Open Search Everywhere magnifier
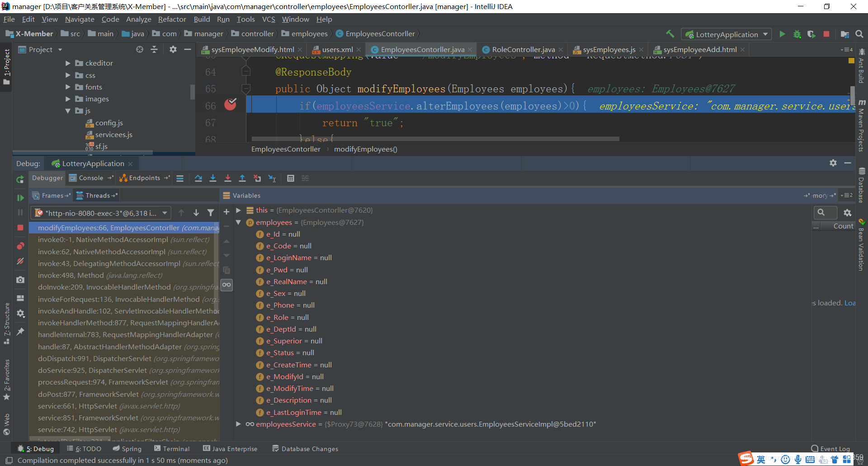The height and width of the screenshot is (466, 868). point(859,34)
